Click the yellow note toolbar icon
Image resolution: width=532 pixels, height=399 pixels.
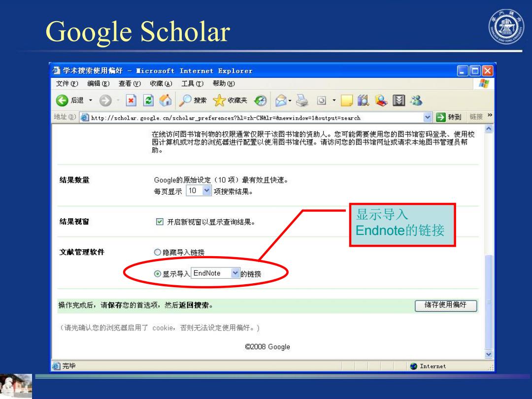click(346, 100)
